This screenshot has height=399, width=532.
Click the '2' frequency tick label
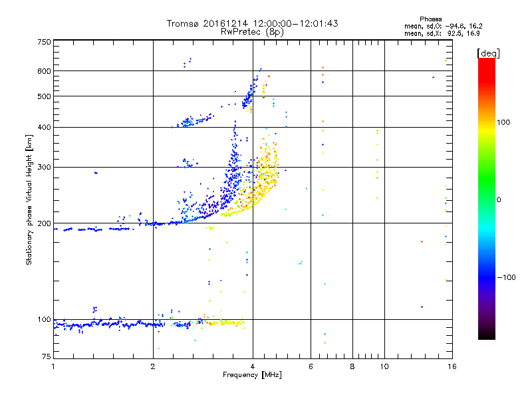pyautogui.click(x=153, y=366)
